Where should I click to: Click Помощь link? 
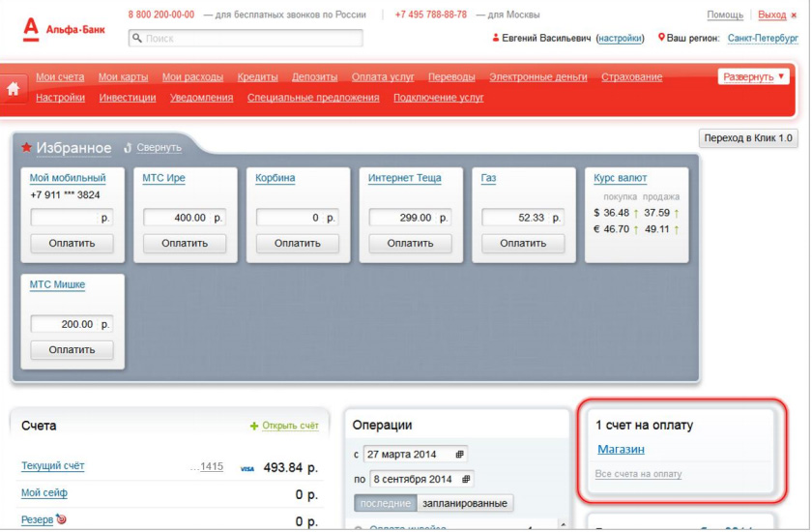725,15
